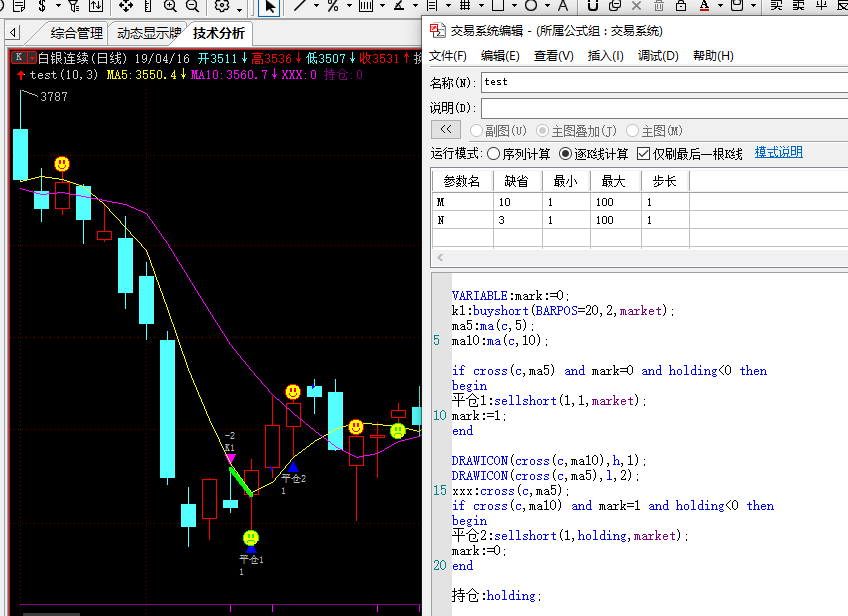Select the letter A text tool
Viewport: 848px width, 616px height.
pos(563,6)
